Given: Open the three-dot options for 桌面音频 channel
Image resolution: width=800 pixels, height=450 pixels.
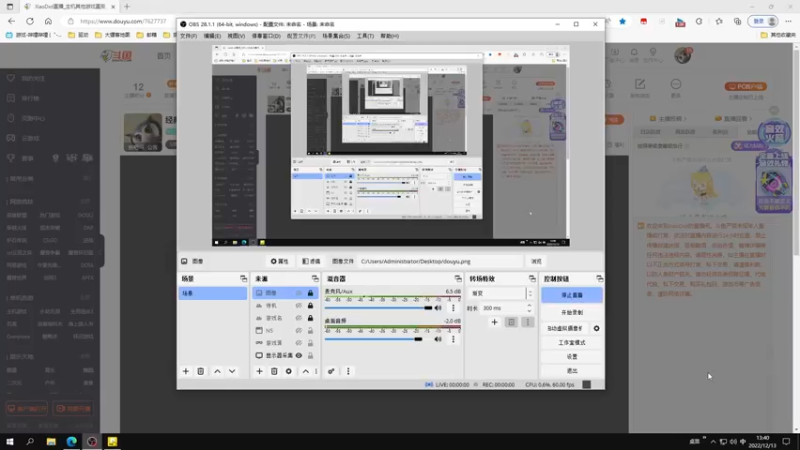Looking at the screenshot, I should point(453,339).
